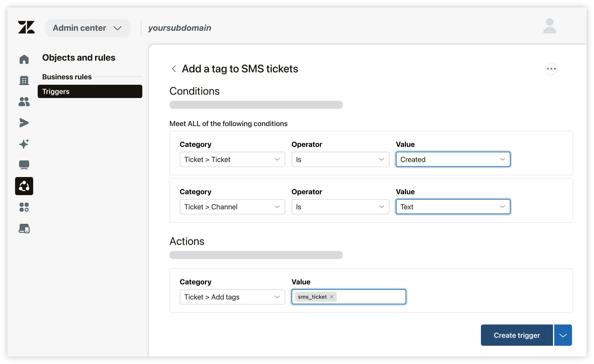Select the Account icon in the sidebar

pos(24,81)
